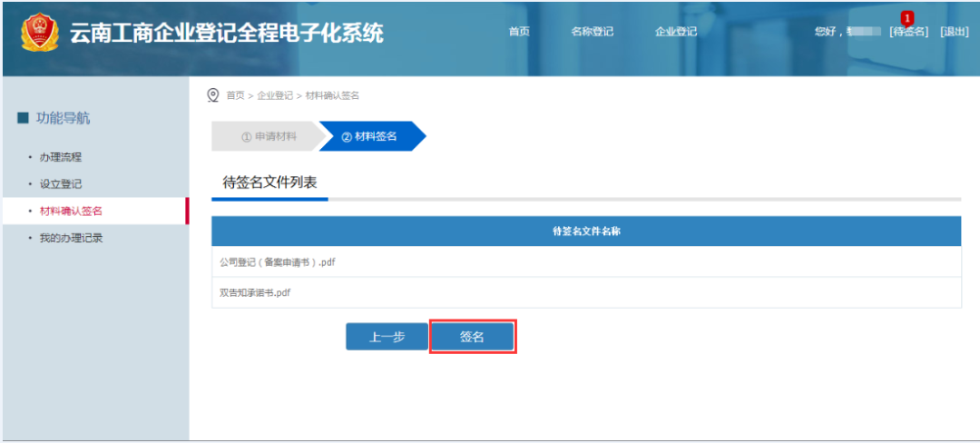The width and height of the screenshot is (980, 443).
Task: Click the 签名 button
Action: coord(473,337)
